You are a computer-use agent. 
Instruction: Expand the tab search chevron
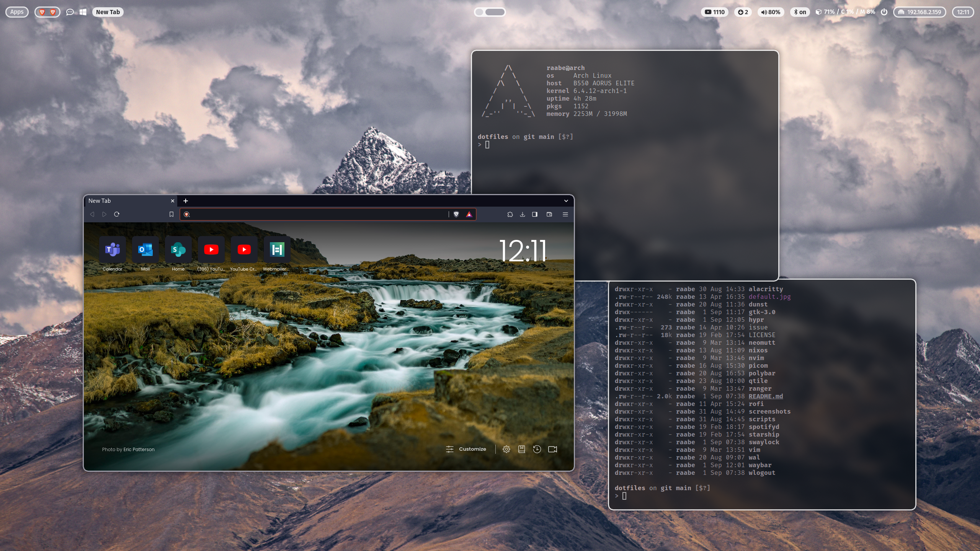pyautogui.click(x=566, y=201)
